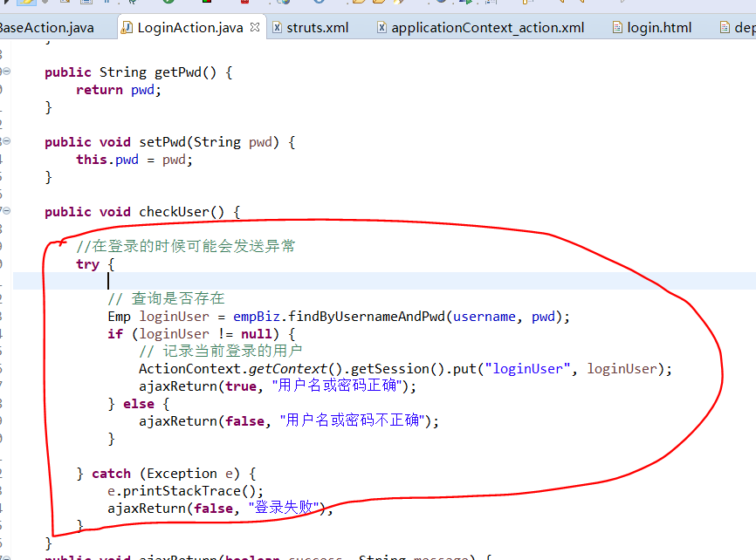This screenshot has height=560, width=756.
Task: Click the italic getContext method call
Action: [288, 369]
